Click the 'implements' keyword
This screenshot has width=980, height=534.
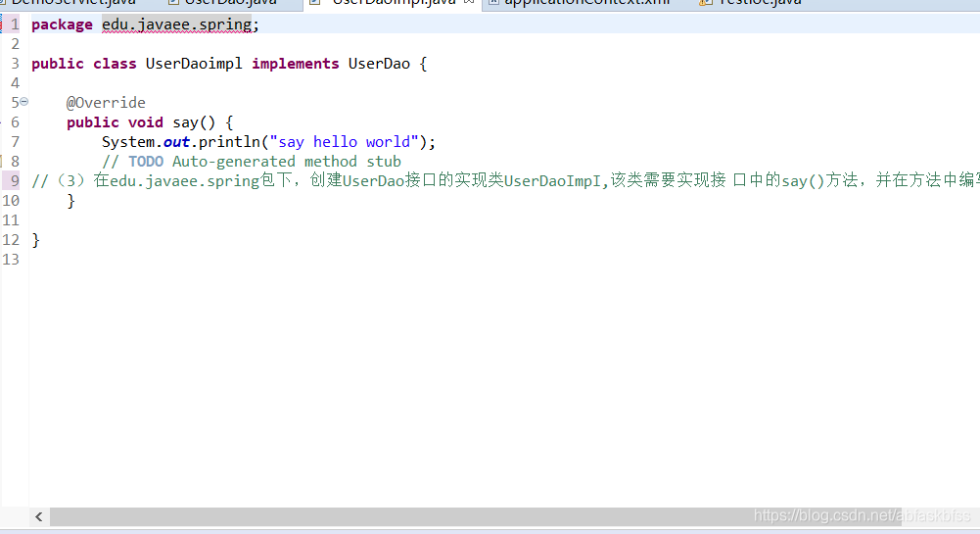point(295,64)
